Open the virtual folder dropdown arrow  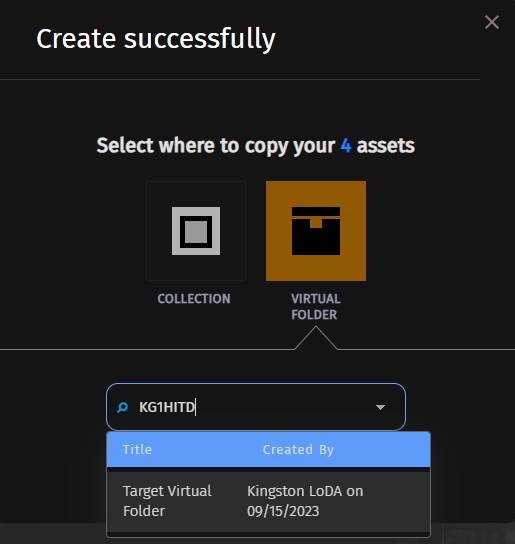point(380,407)
